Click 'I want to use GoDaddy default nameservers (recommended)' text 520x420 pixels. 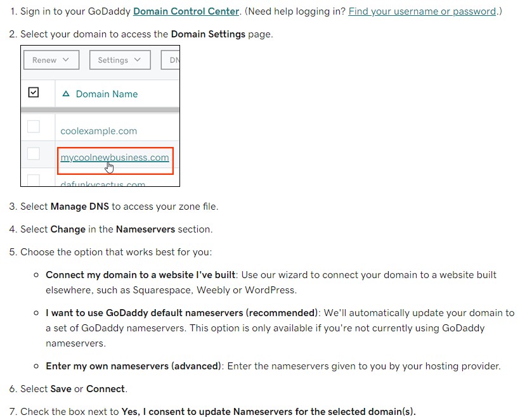pyautogui.click(x=182, y=313)
